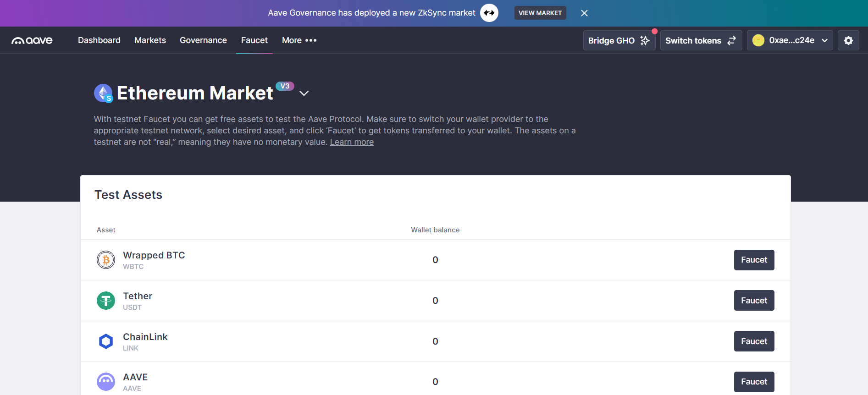Screen dimensions: 868x395
Task: Select the 'Tether' asset name
Action: [138, 296]
